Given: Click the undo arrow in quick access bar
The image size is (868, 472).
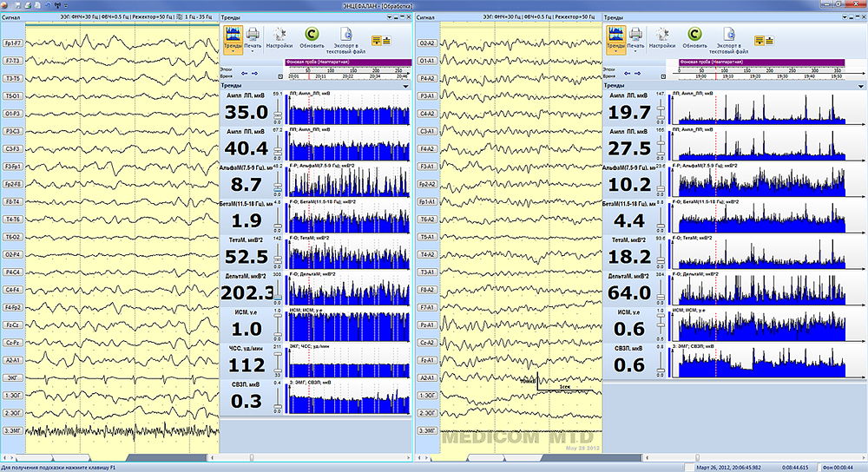Looking at the screenshot, I should [x=48, y=5].
